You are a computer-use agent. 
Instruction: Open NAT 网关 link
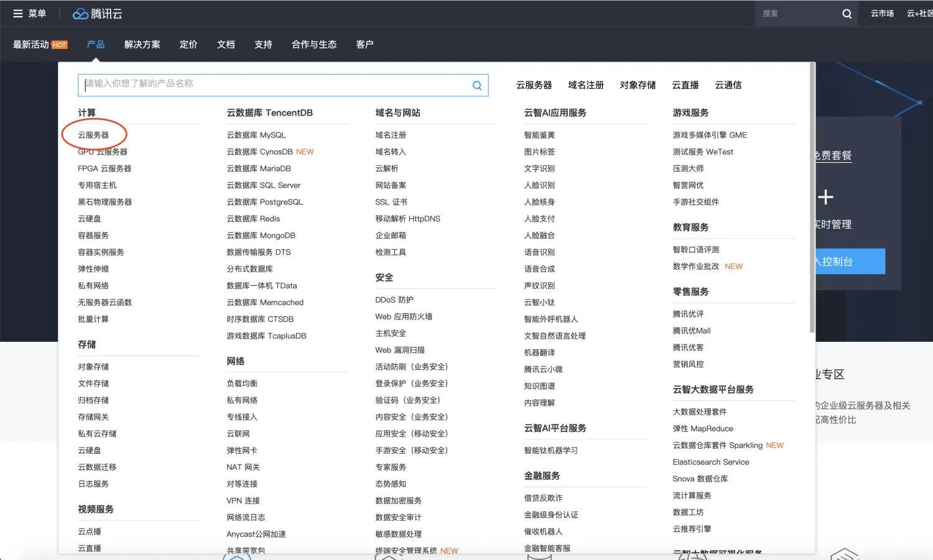[243, 467]
